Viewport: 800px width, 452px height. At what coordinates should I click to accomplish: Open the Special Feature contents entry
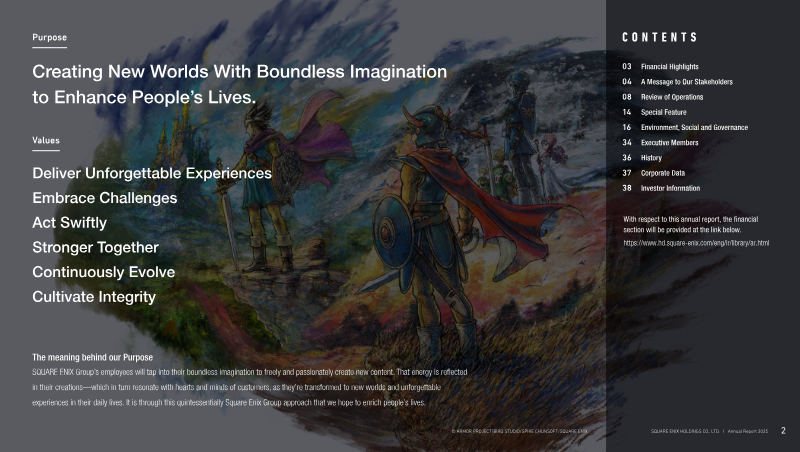pos(664,112)
